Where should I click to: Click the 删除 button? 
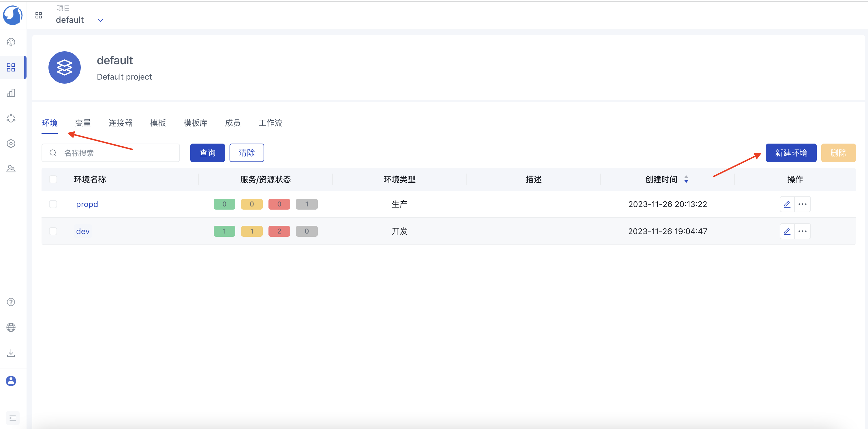coord(838,153)
